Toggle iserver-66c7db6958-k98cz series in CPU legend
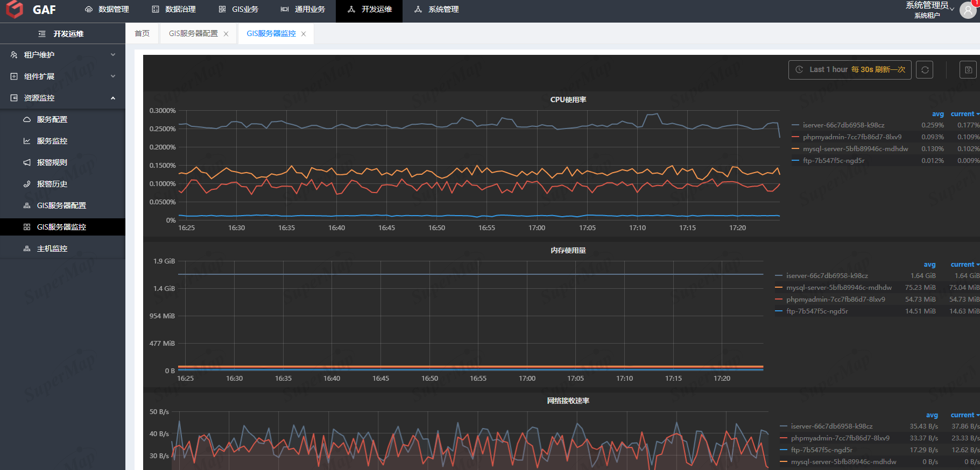The image size is (980, 470). point(843,125)
